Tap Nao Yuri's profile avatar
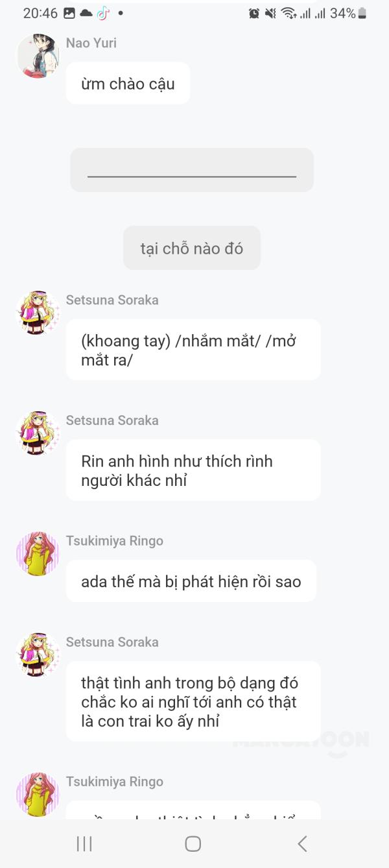 point(38,56)
